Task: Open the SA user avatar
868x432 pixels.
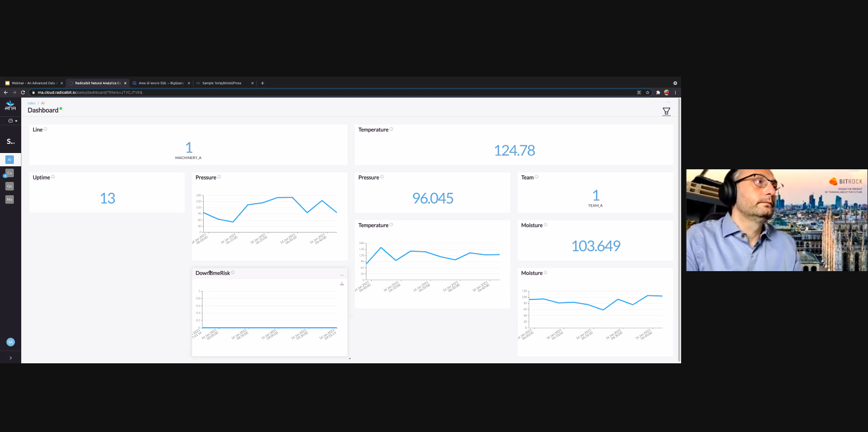Action: point(10,342)
